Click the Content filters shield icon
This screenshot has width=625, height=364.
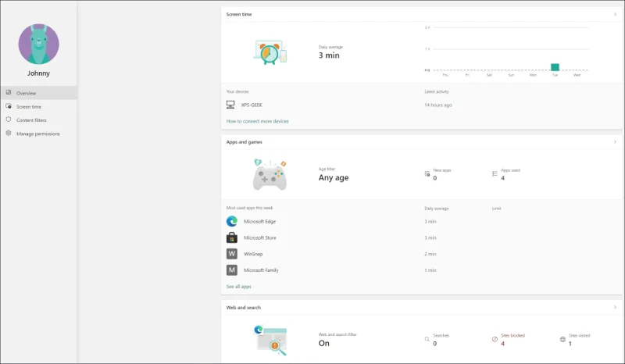pos(9,120)
